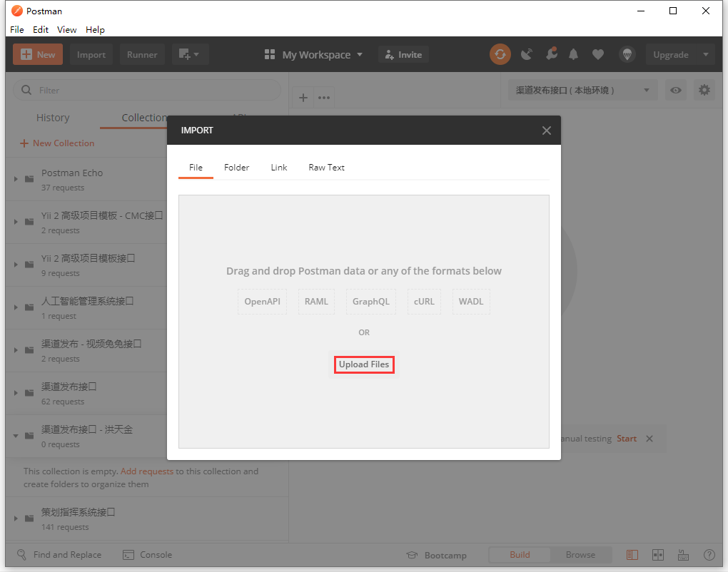
Task: Click the sync status icon in header
Action: (500, 54)
